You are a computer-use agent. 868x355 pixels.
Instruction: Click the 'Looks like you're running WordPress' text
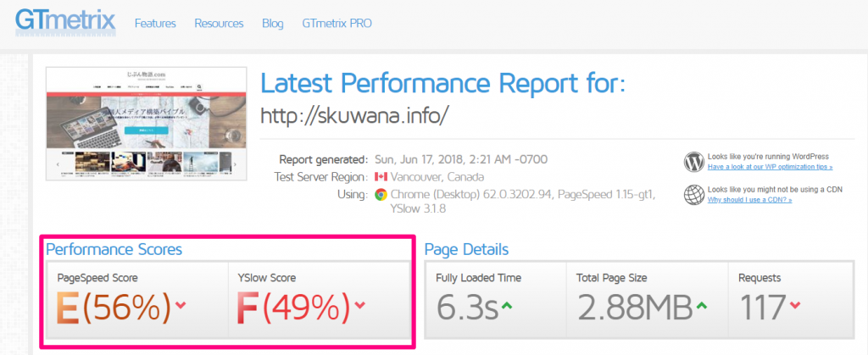point(768,157)
